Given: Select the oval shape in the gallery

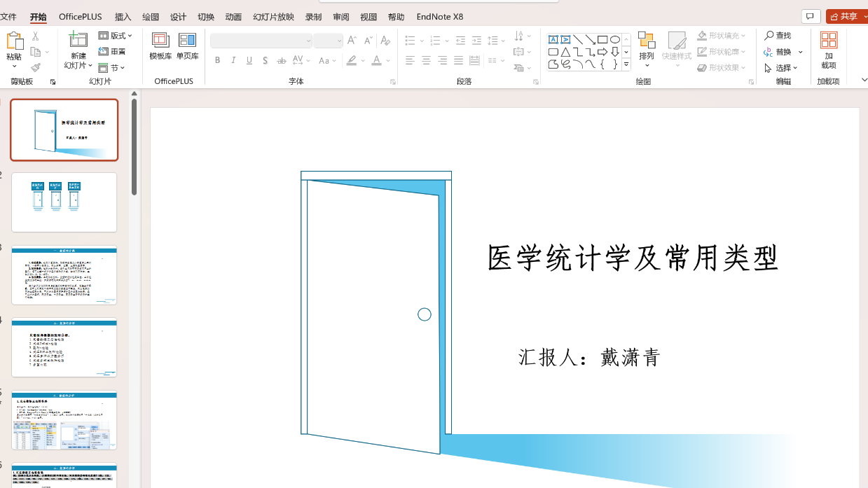Looking at the screenshot, I should (x=615, y=40).
